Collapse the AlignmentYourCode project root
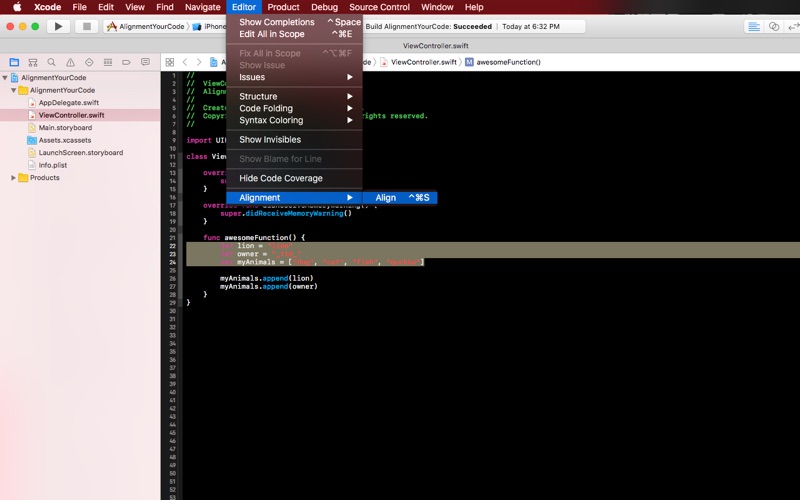Screen dimensions: 800x500 tap(5, 78)
